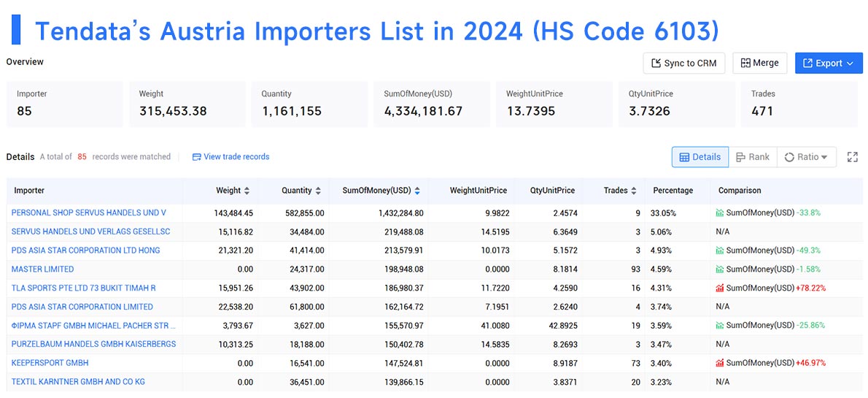Image resolution: width=868 pixels, height=398 pixels.
Task: Open PDS ASIA STAR CORPORATION LIMITED importer
Action: 82,307
